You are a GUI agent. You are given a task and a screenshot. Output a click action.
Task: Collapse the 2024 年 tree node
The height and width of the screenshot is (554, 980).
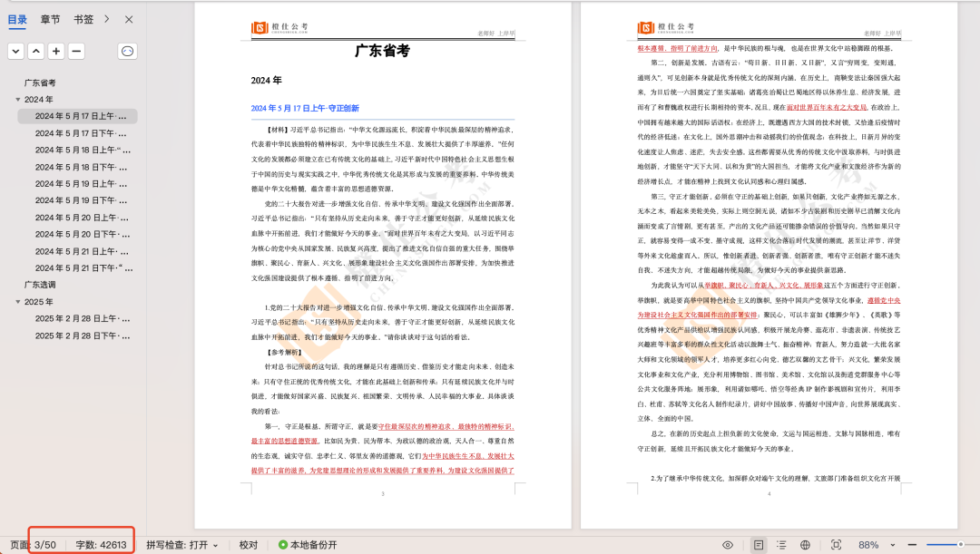(18, 100)
